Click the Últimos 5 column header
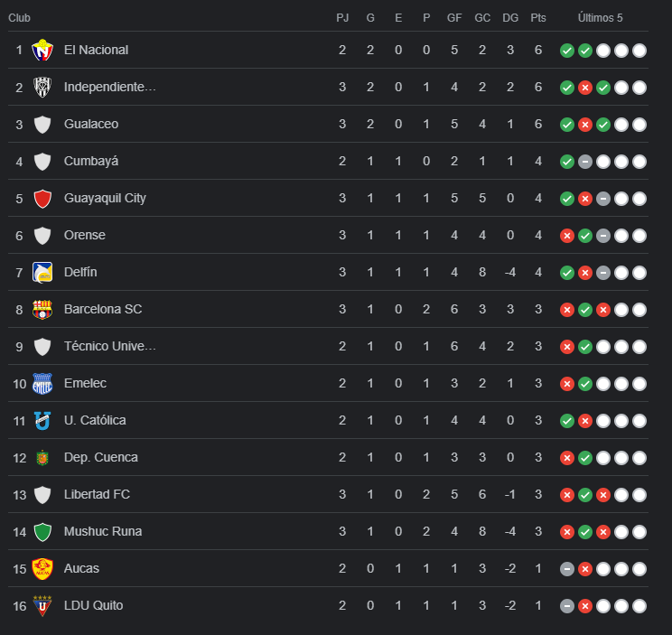The height and width of the screenshot is (635, 672). click(601, 18)
